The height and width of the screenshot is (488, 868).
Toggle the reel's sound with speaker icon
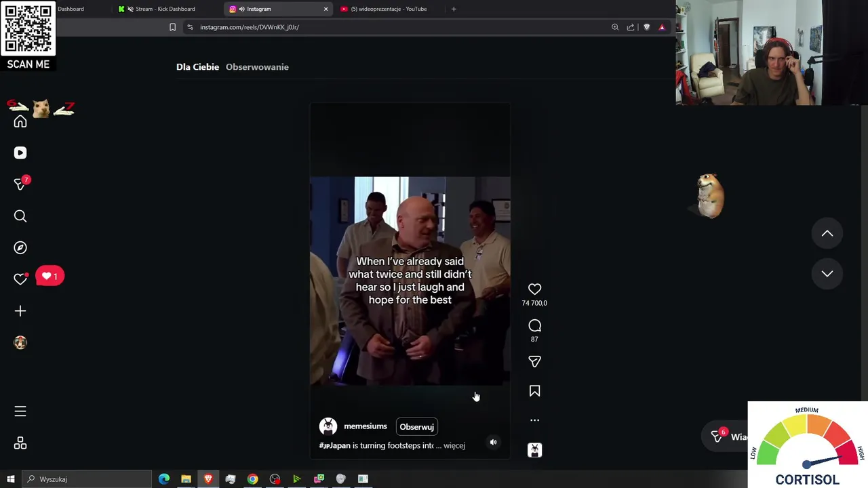493,443
